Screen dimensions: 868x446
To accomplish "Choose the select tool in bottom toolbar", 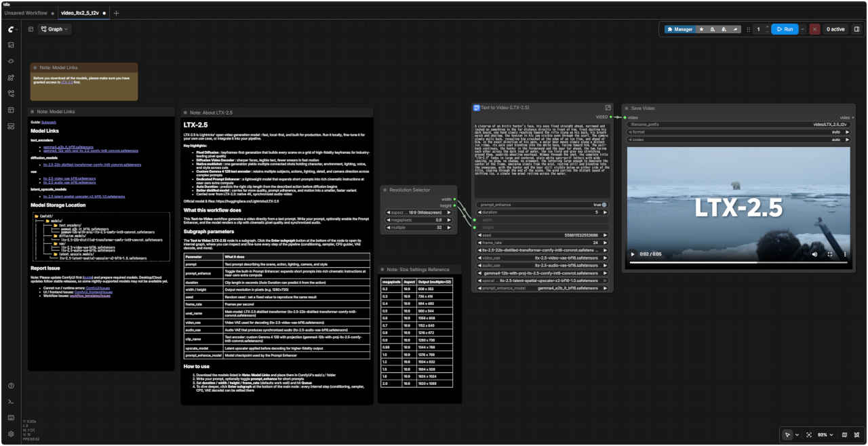I will (x=787, y=434).
